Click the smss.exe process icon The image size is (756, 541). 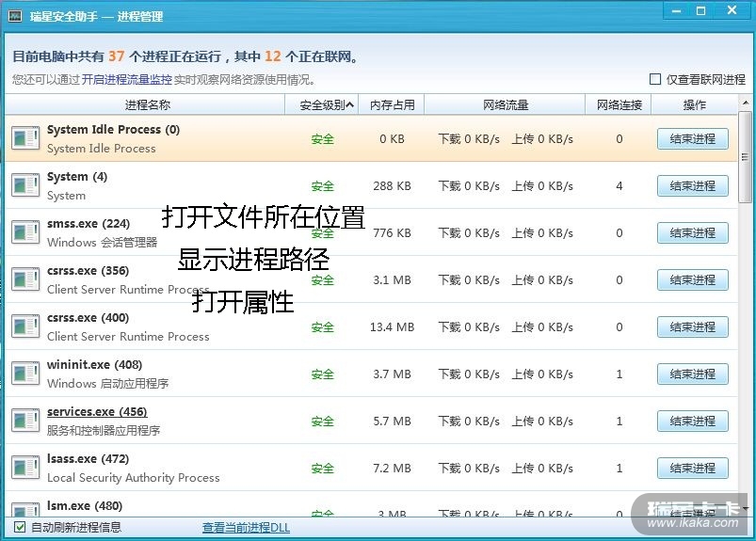pos(25,232)
